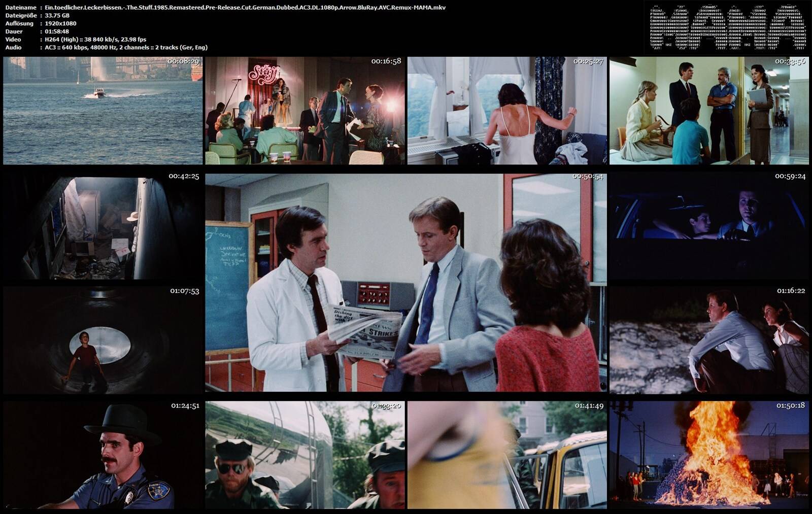Viewport: 812px width, 514px height.
Task: Click the 00:59:24 timestamp overlay
Action: pyautogui.click(x=790, y=177)
